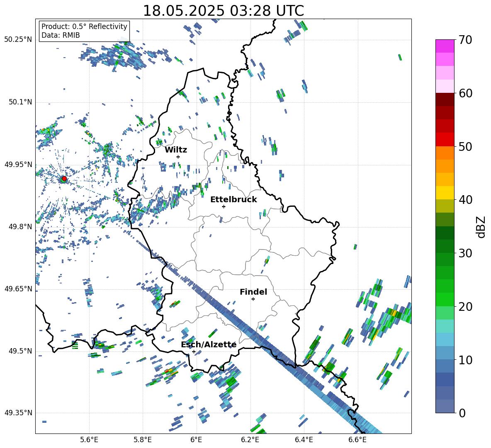Click the dBZ colorbar label

tap(481, 227)
